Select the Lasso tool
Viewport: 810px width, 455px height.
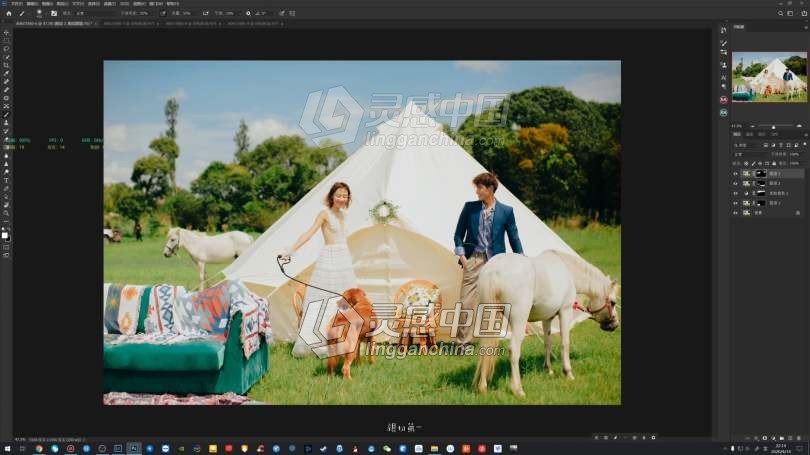click(6, 49)
